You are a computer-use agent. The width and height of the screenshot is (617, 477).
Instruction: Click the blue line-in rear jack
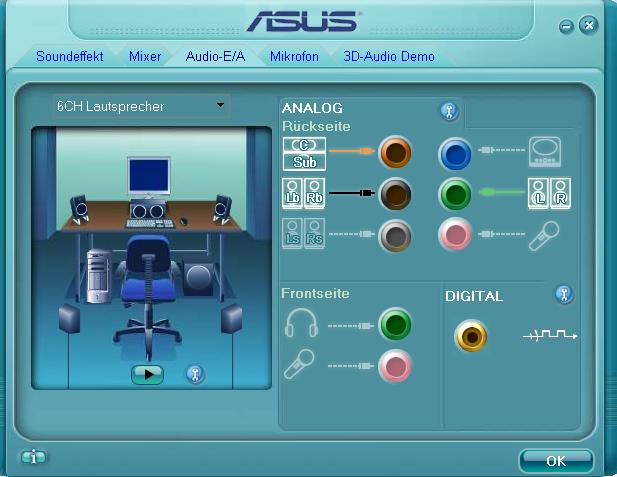(x=455, y=154)
